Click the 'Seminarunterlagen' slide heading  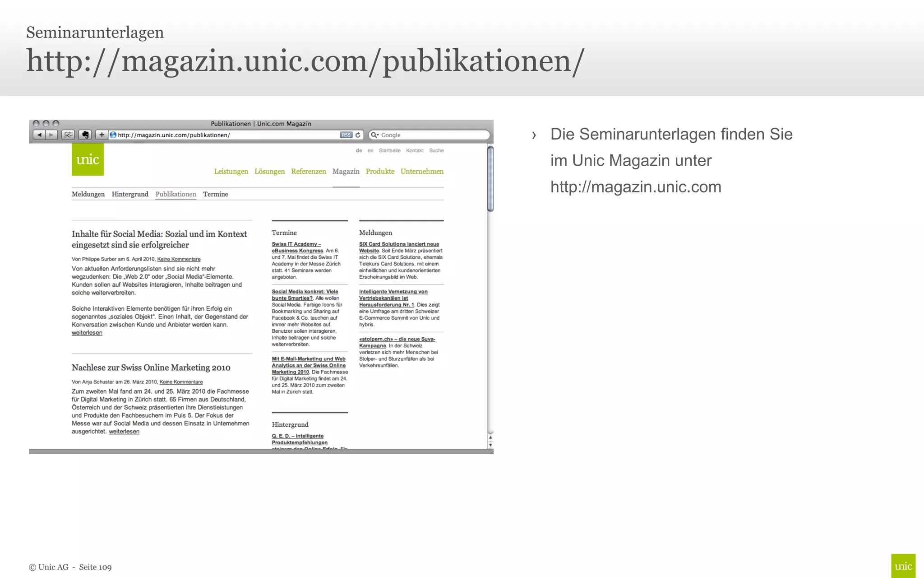point(95,33)
